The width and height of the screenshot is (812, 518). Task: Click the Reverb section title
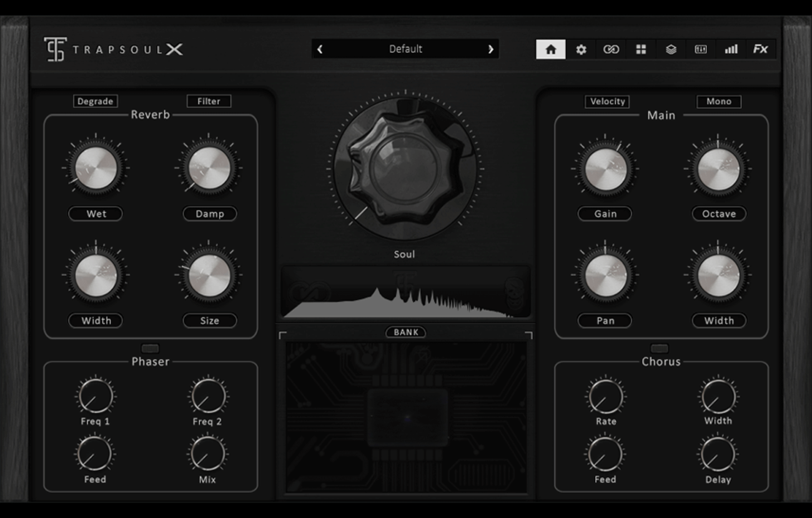point(150,115)
